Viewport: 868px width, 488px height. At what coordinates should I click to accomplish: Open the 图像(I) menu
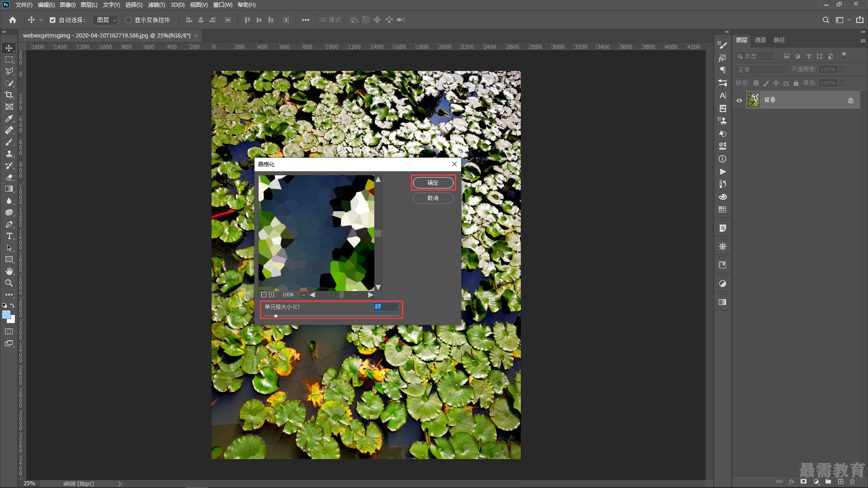[x=68, y=5]
